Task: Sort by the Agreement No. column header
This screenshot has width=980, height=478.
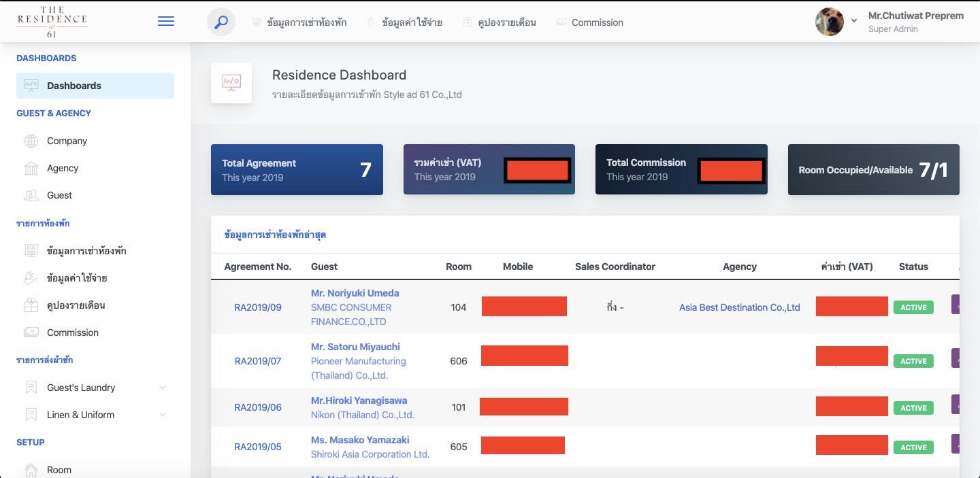Action: coord(258,267)
